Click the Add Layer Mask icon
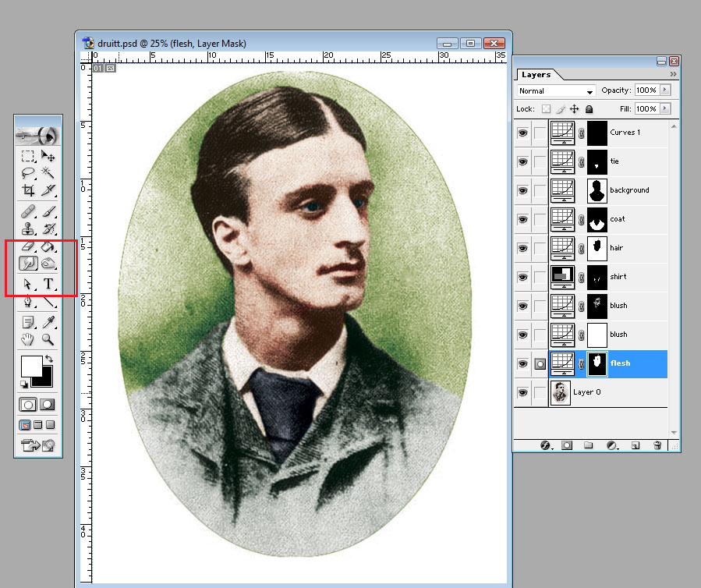Image resolution: width=701 pixels, height=588 pixels. tap(567, 445)
